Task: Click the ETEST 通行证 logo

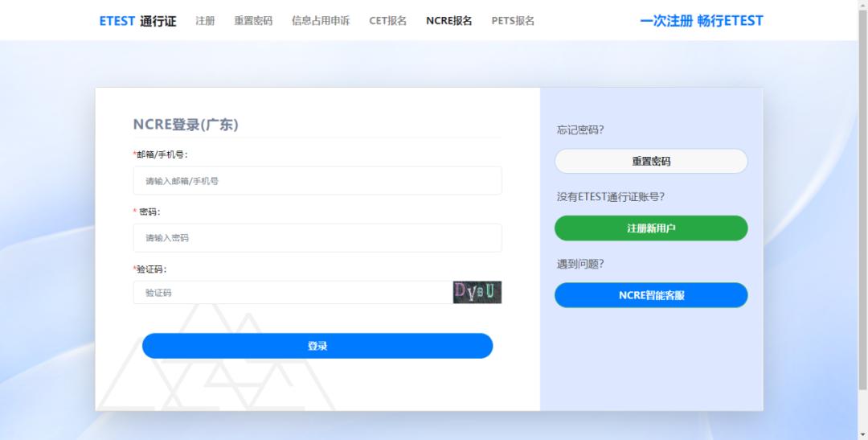Action: pos(137,21)
